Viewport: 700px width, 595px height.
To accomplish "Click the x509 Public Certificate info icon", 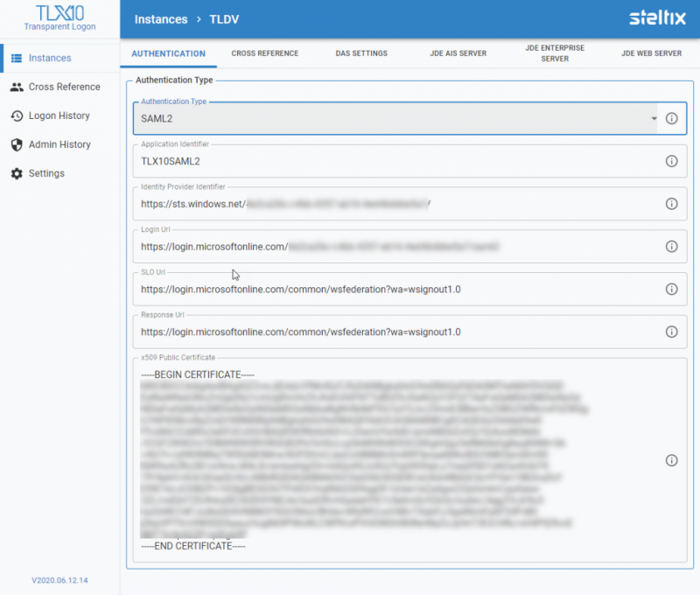I will point(672,459).
